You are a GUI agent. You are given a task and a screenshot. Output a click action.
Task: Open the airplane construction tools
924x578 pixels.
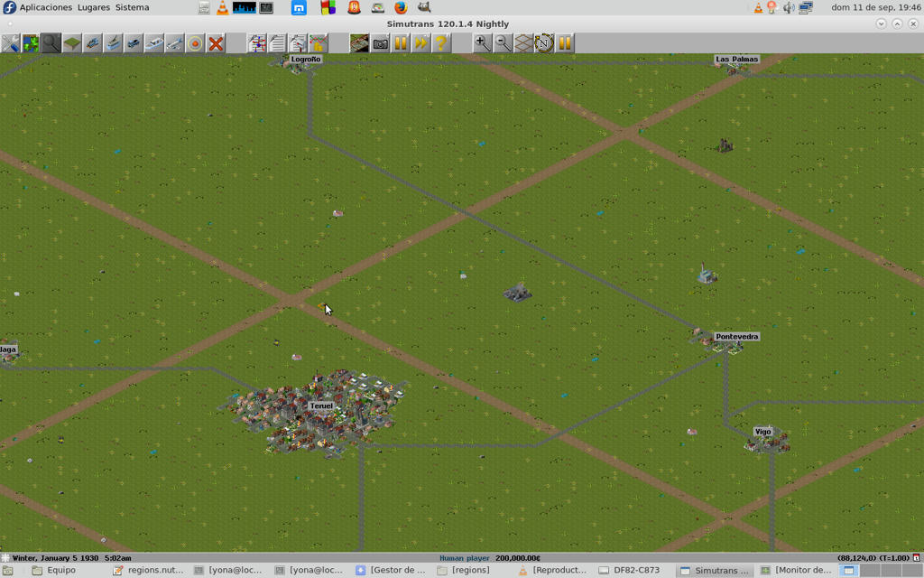[x=175, y=43]
